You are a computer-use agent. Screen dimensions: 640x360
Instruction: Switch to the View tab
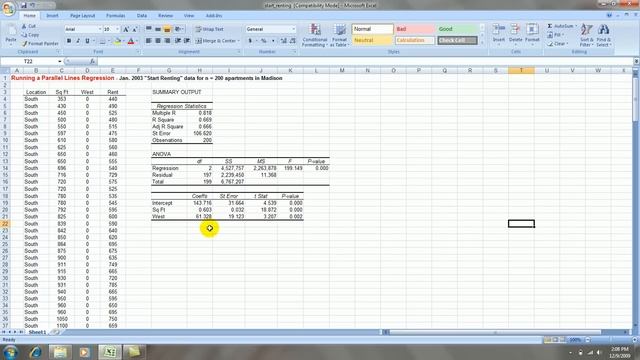[x=189, y=16]
